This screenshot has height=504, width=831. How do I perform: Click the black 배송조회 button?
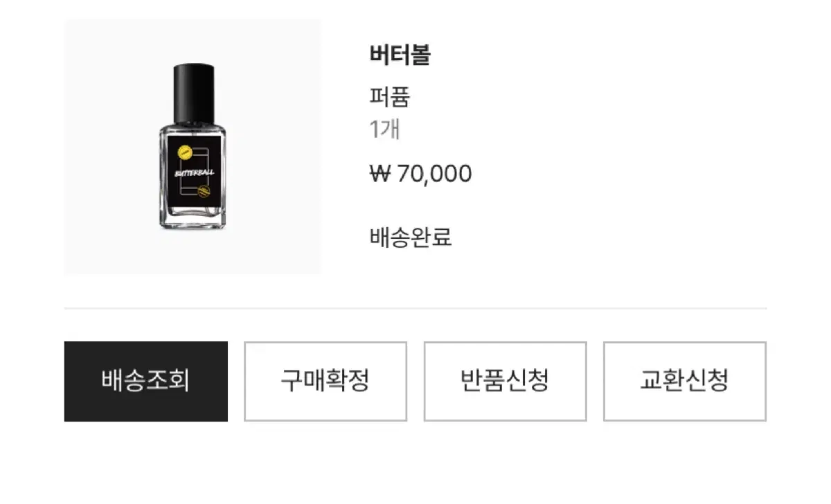(x=145, y=381)
